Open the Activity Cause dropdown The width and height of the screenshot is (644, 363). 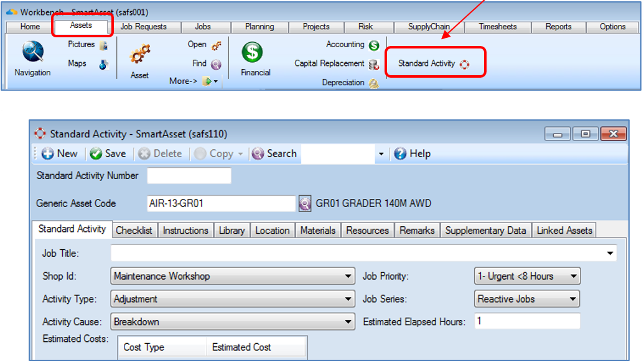click(x=348, y=322)
